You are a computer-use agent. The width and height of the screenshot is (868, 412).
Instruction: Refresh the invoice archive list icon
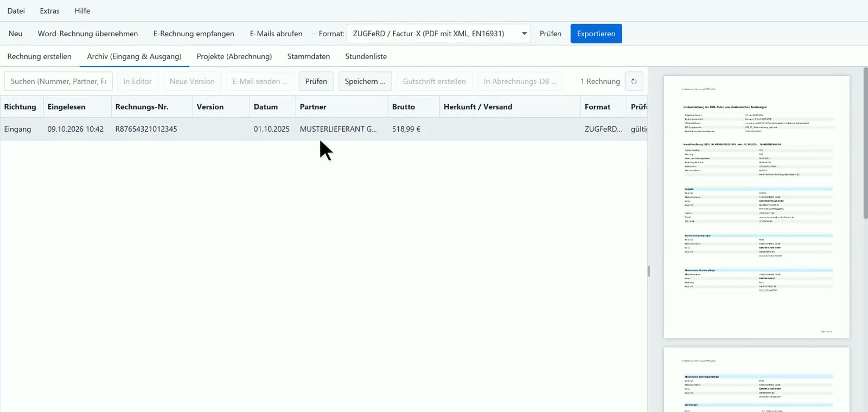pyautogui.click(x=634, y=81)
